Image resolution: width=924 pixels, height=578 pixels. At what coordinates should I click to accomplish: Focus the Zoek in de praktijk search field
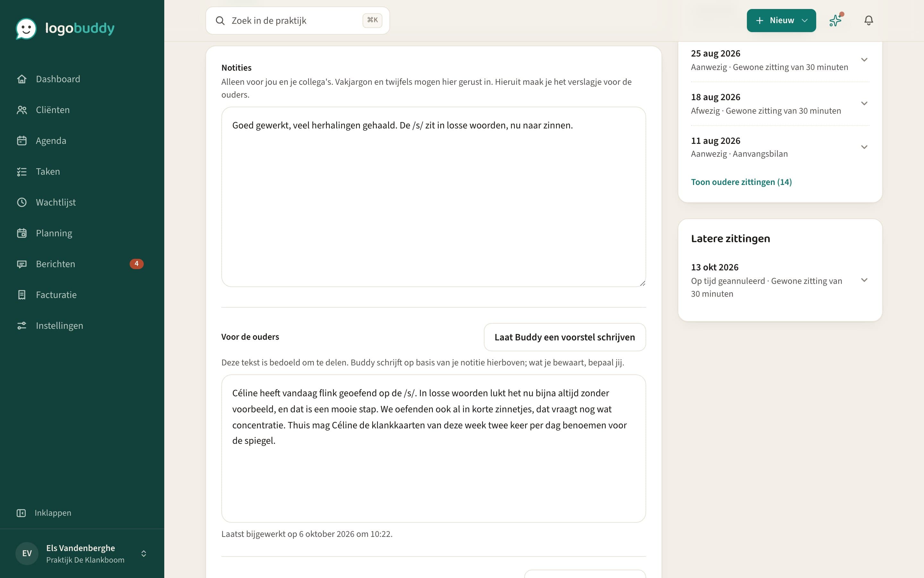[x=297, y=21]
